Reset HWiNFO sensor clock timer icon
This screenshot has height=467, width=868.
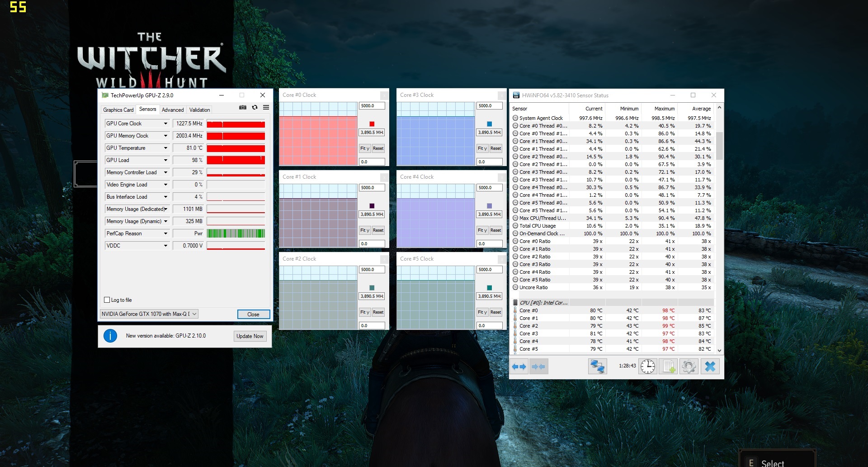pyautogui.click(x=647, y=366)
